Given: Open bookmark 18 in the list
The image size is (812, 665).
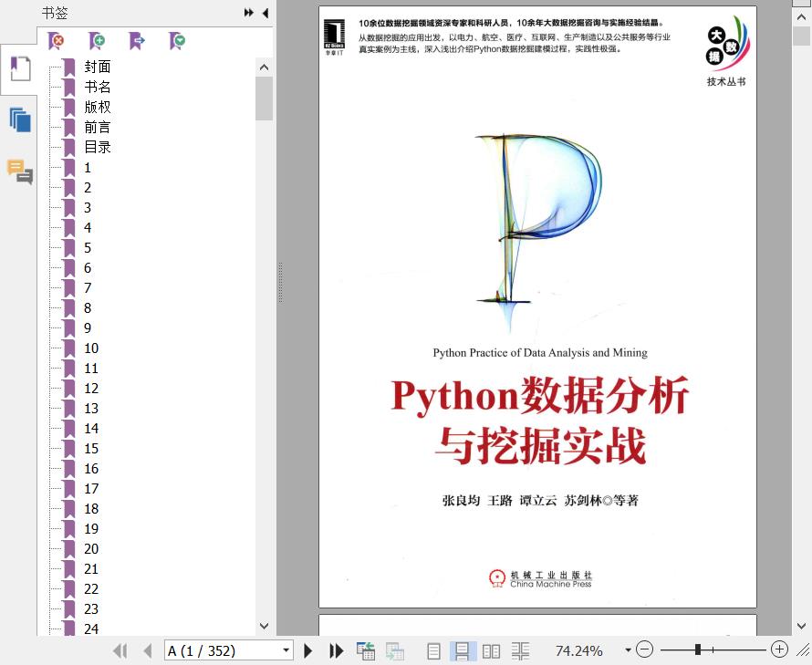Looking at the screenshot, I should click(x=91, y=509).
